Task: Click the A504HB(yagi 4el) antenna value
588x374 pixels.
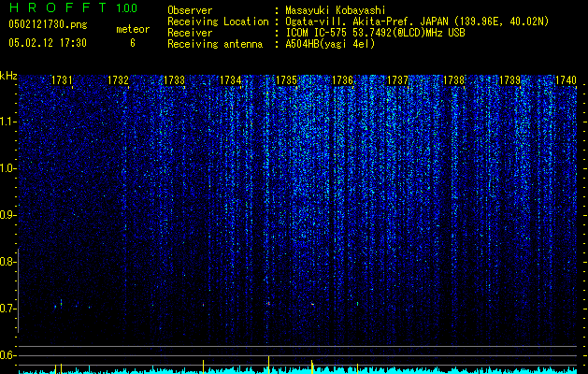Action: [x=330, y=44]
